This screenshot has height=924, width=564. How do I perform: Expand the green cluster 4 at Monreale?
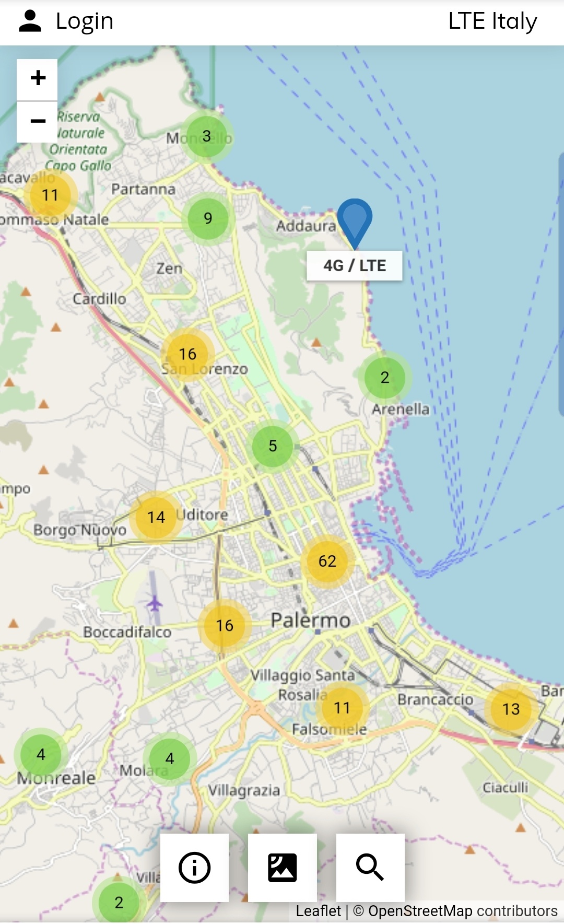click(x=41, y=755)
